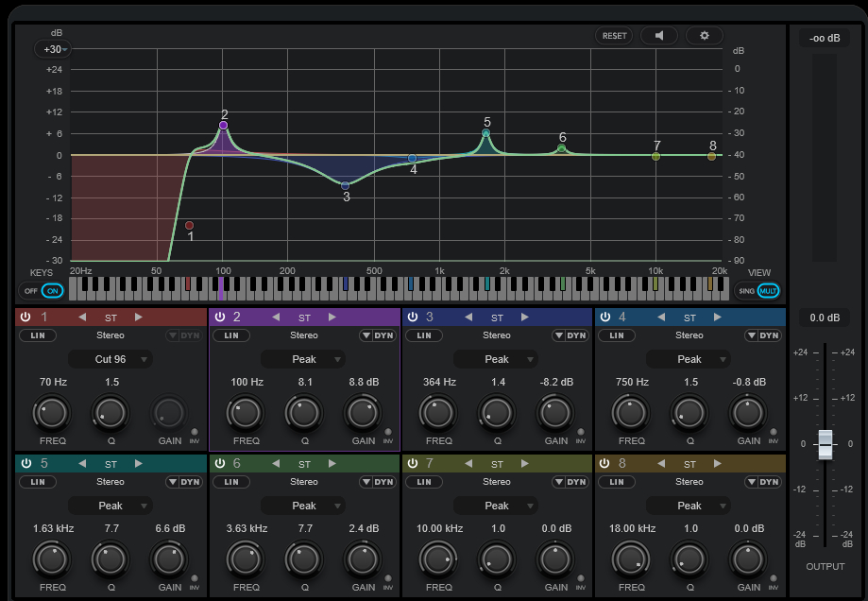
Task: Toggle band 5 power icon
Action: tap(26, 464)
